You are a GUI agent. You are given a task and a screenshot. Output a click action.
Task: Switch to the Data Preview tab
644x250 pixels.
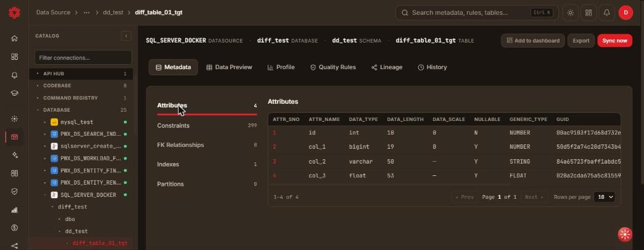point(229,67)
